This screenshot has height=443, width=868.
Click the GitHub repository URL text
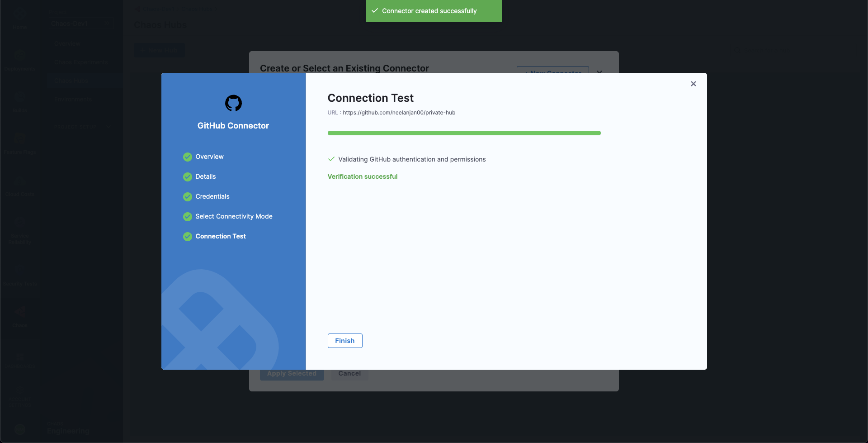[399, 113]
